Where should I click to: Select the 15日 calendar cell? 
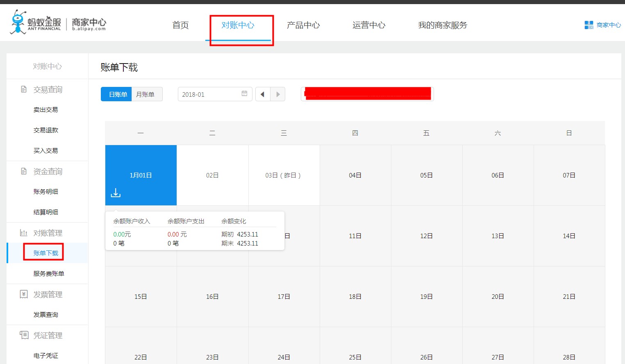pyautogui.click(x=141, y=296)
